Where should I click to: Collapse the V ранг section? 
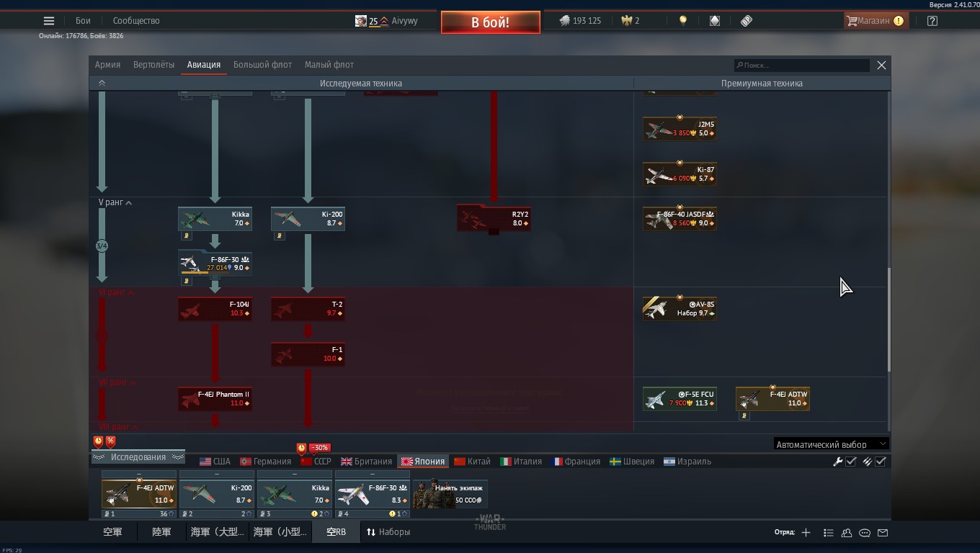[x=115, y=203]
